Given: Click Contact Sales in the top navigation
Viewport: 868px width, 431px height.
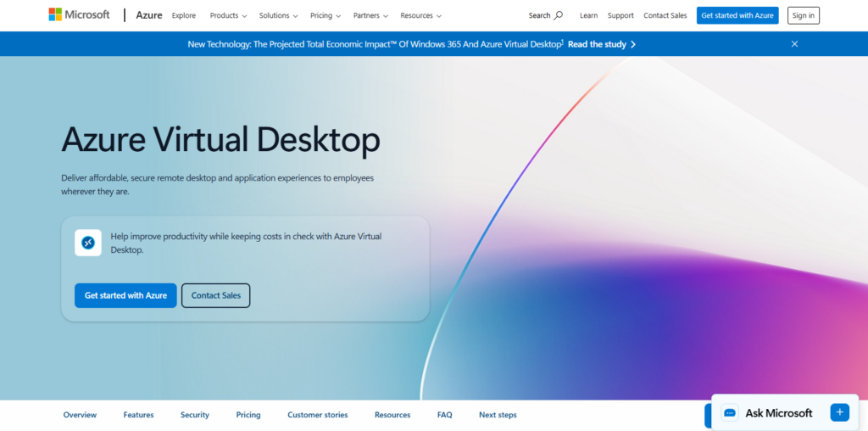Looking at the screenshot, I should click(x=665, y=15).
